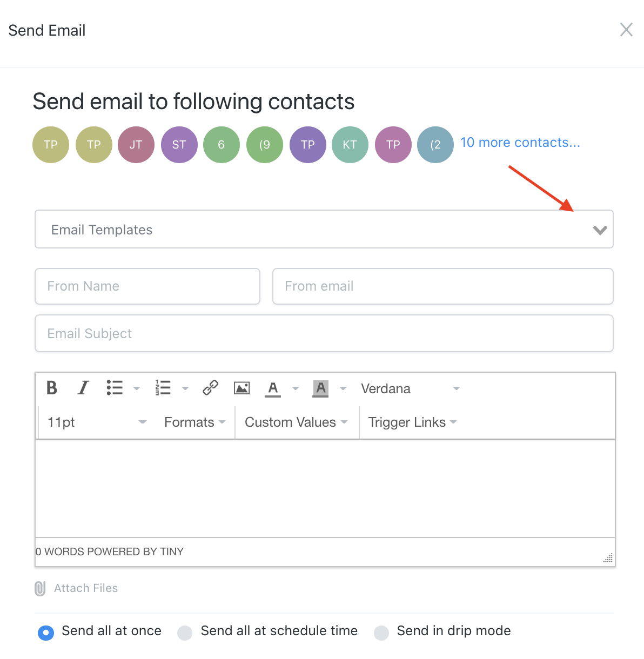Insert a numbered list
Viewport: 644px width, 659px height.
pyautogui.click(x=163, y=388)
